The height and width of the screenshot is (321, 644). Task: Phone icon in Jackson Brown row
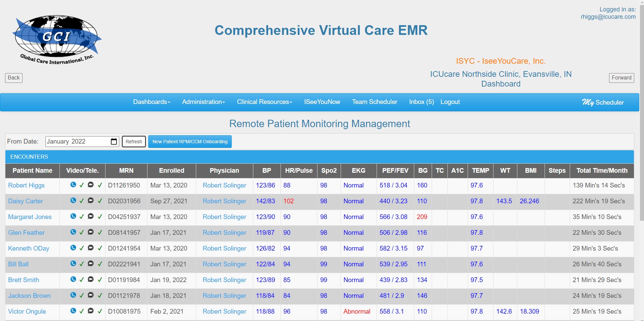[x=73, y=295]
